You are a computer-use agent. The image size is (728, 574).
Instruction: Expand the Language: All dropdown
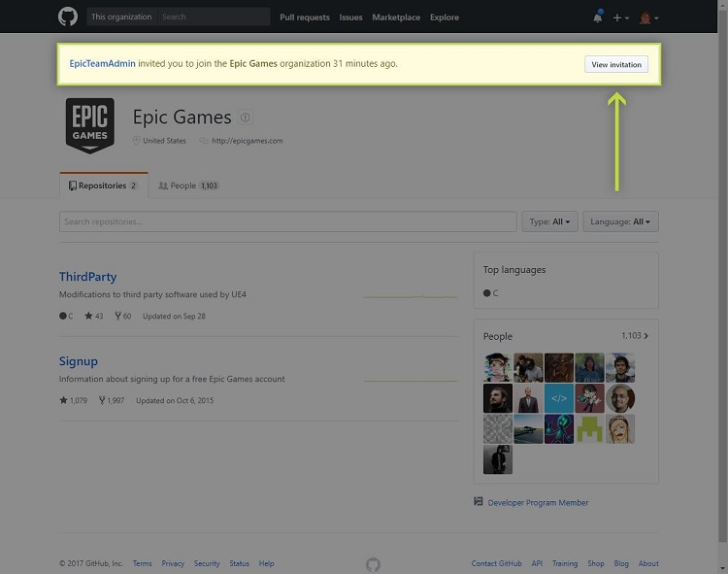pos(620,221)
